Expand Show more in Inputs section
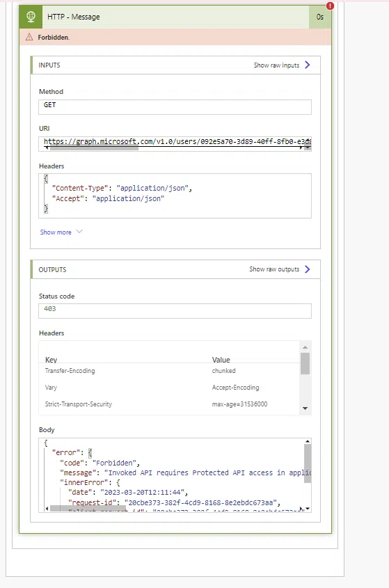The width and height of the screenshot is (389, 588). pos(61,232)
